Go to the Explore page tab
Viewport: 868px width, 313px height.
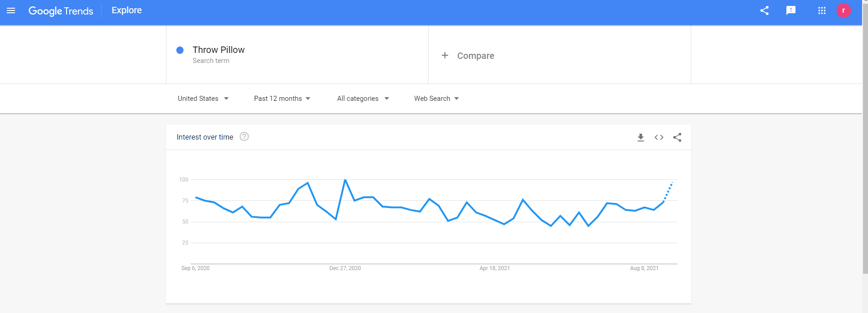pos(127,10)
